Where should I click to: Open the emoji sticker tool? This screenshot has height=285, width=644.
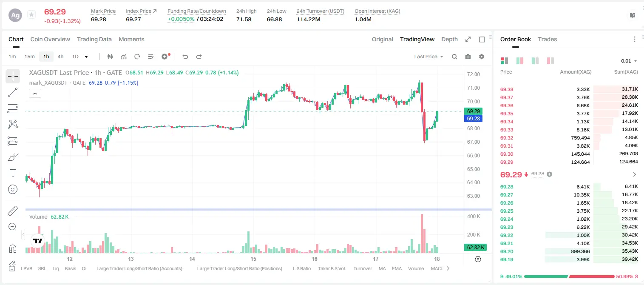pos(13,189)
